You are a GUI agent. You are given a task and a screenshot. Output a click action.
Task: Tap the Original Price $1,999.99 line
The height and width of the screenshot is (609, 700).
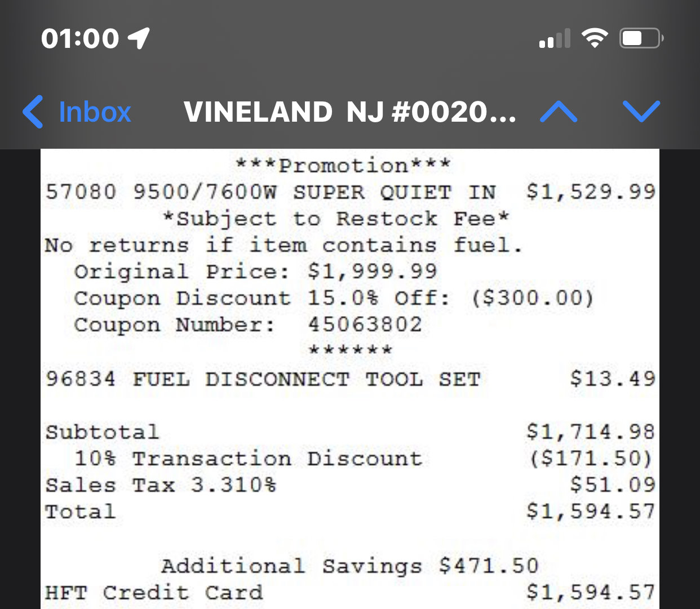[255, 272]
